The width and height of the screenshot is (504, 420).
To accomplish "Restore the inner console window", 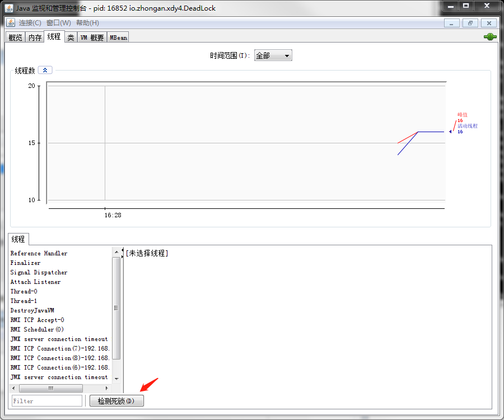I will click(470, 23).
